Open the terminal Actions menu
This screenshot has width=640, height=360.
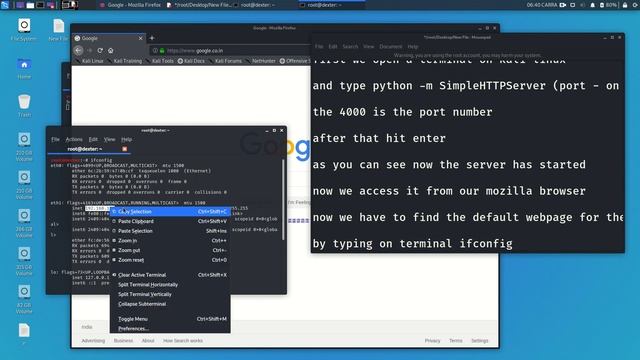coord(74,139)
